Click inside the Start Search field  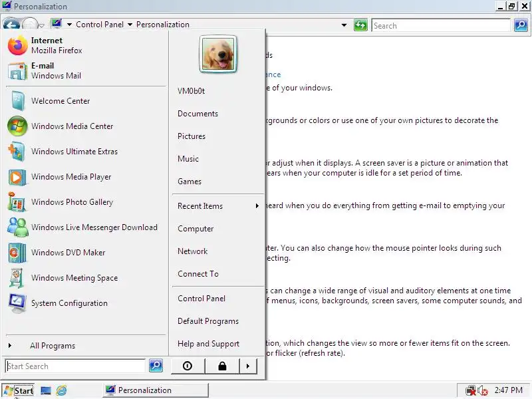pyautogui.click(x=75, y=366)
